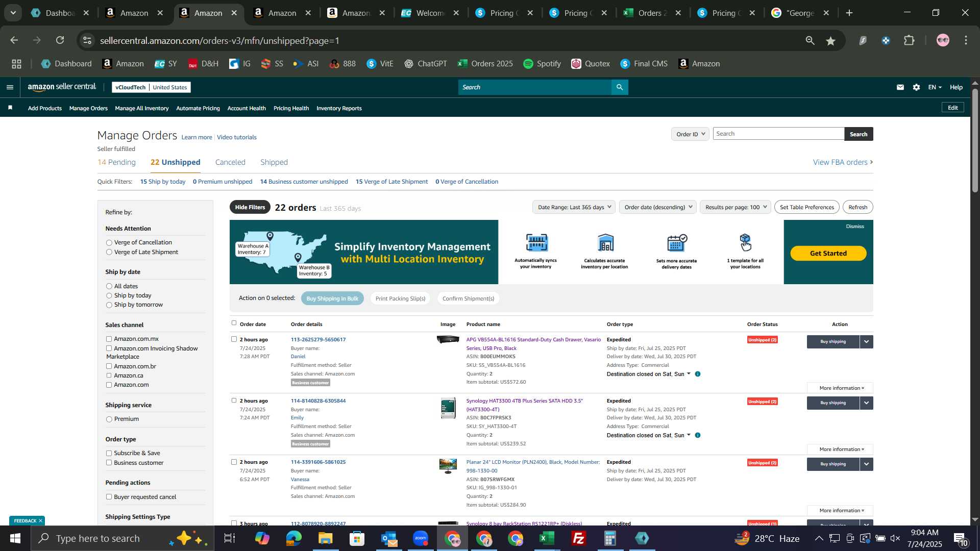Open Windows Start menu
Screen dimensions: 980x551
pos(15,538)
